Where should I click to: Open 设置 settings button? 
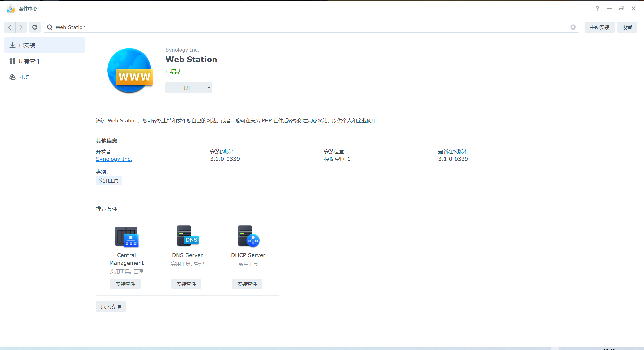tap(627, 27)
